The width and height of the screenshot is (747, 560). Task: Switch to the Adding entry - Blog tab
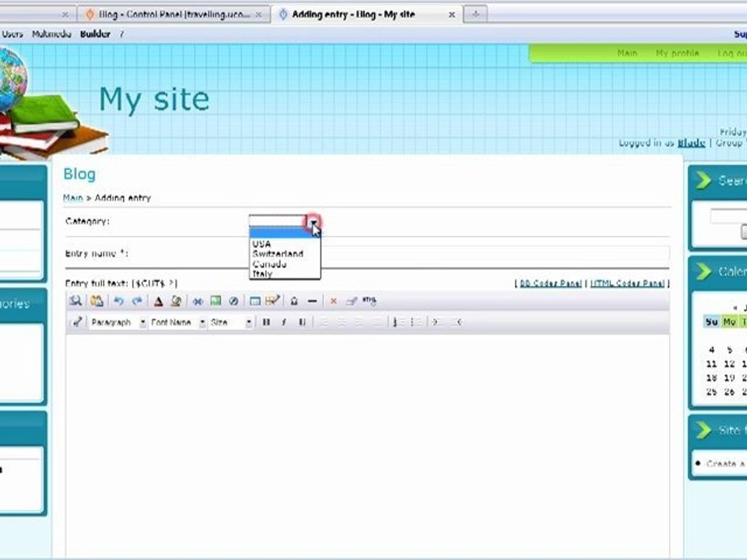(366, 15)
